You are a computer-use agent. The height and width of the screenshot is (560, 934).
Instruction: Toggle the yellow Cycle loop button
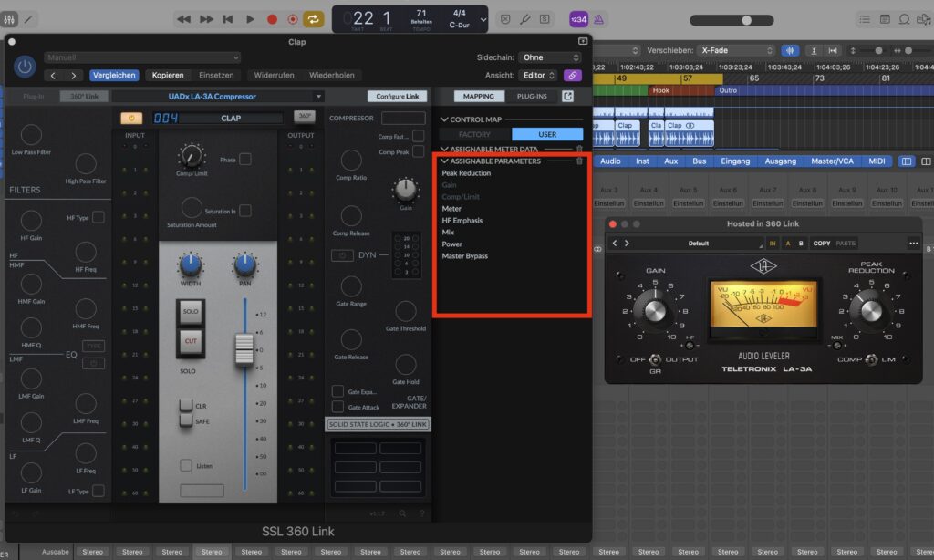(x=314, y=20)
